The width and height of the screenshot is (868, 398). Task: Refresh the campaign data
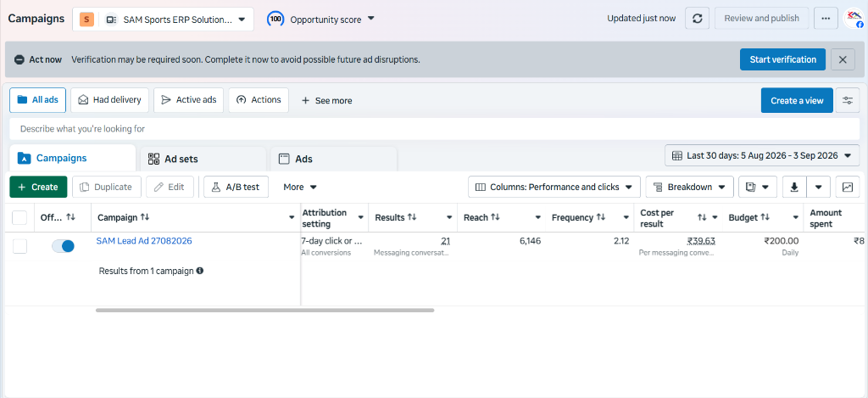coord(698,19)
